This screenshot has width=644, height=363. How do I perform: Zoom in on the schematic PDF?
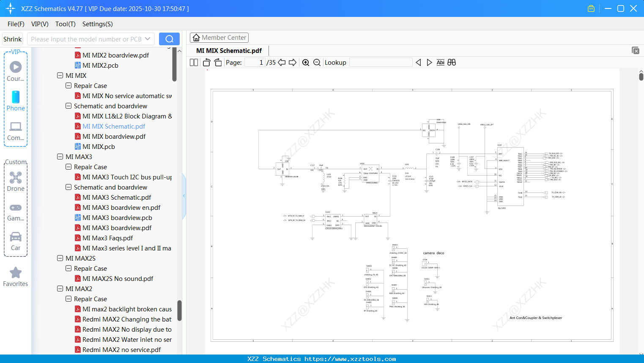(x=306, y=62)
